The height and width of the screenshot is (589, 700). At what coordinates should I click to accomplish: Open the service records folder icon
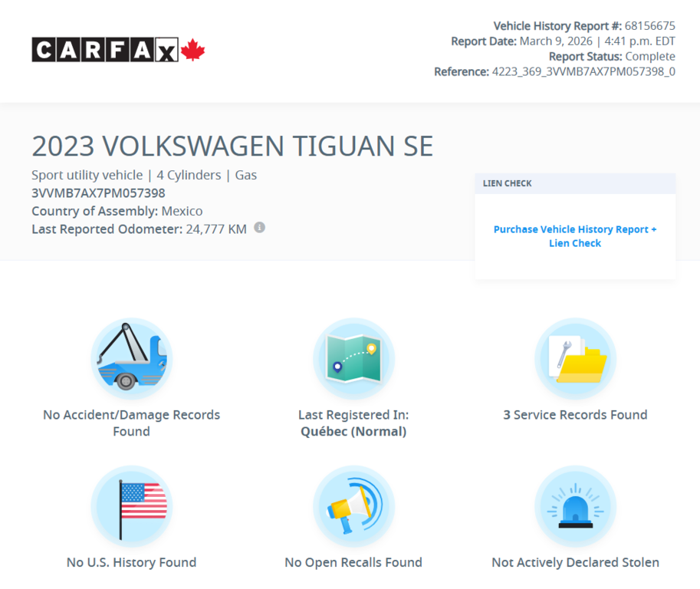coord(575,358)
